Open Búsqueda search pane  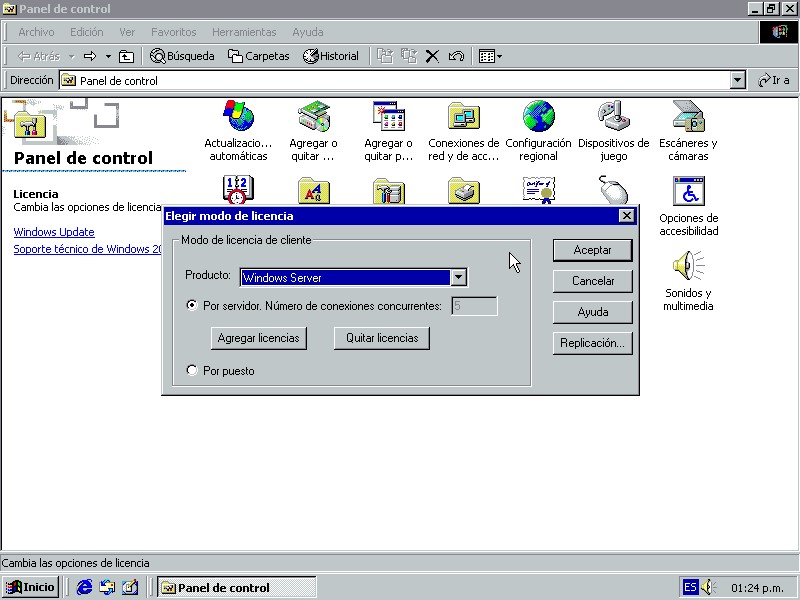tap(182, 56)
